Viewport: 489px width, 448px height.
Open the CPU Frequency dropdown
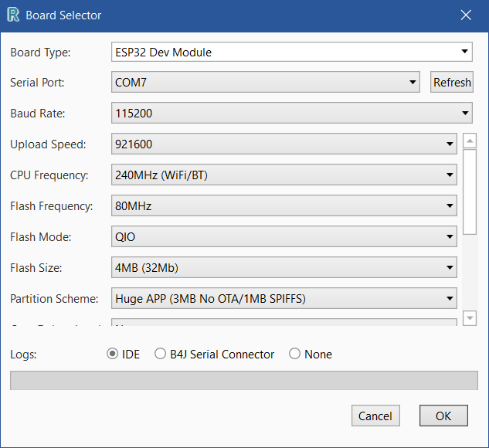point(284,175)
